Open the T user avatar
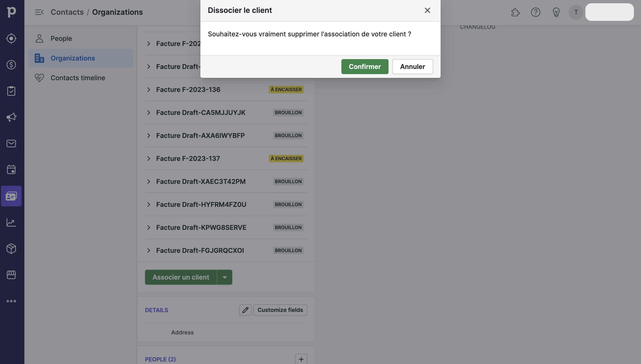Screen dimensions: 641x364 (x=576, y=12)
